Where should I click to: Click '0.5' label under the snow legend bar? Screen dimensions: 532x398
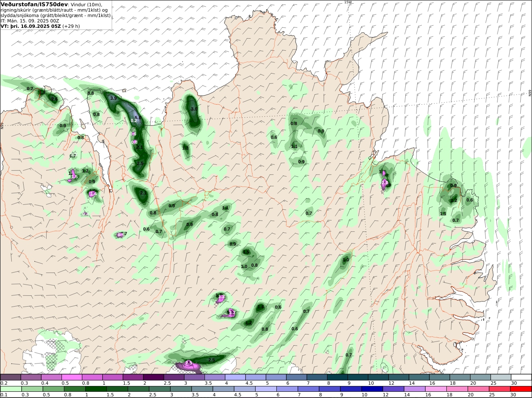coord(65,383)
